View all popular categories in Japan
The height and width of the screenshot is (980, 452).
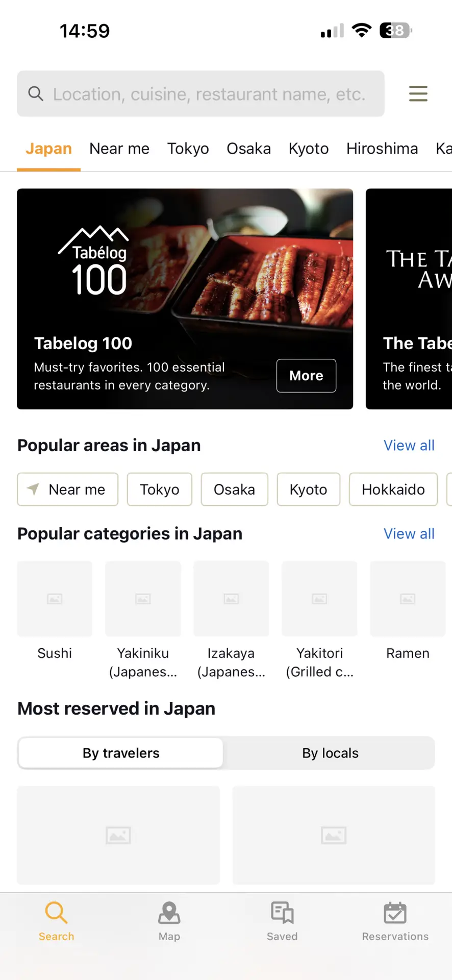pos(409,534)
